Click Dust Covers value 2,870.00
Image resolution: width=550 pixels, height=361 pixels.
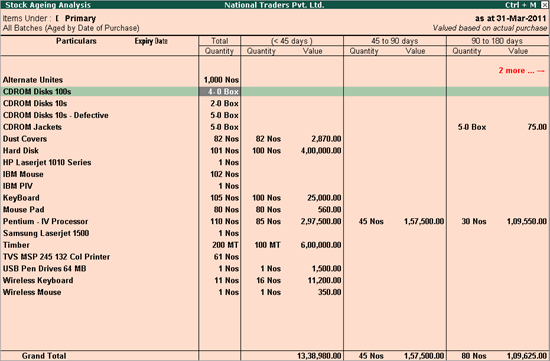(326, 139)
